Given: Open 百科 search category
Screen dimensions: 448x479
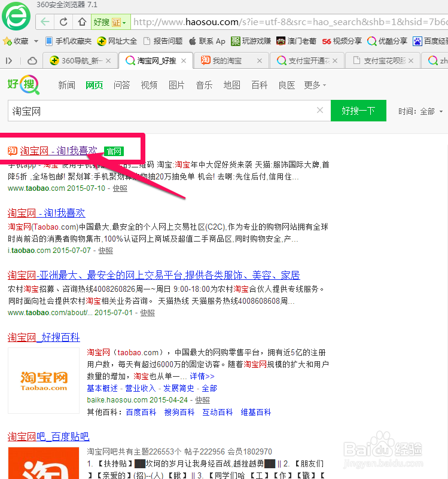Looking at the screenshot, I should [x=259, y=85].
